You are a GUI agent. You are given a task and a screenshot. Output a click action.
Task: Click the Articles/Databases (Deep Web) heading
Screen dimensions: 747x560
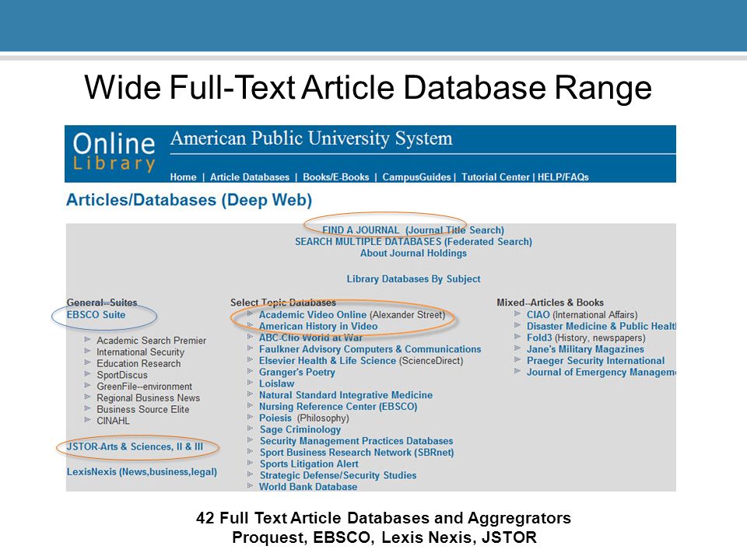189,200
